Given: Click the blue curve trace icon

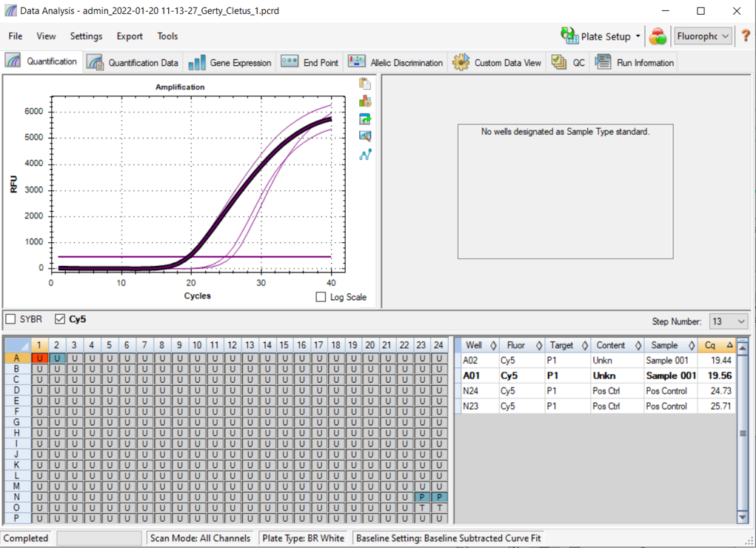Looking at the screenshot, I should pyautogui.click(x=364, y=155).
